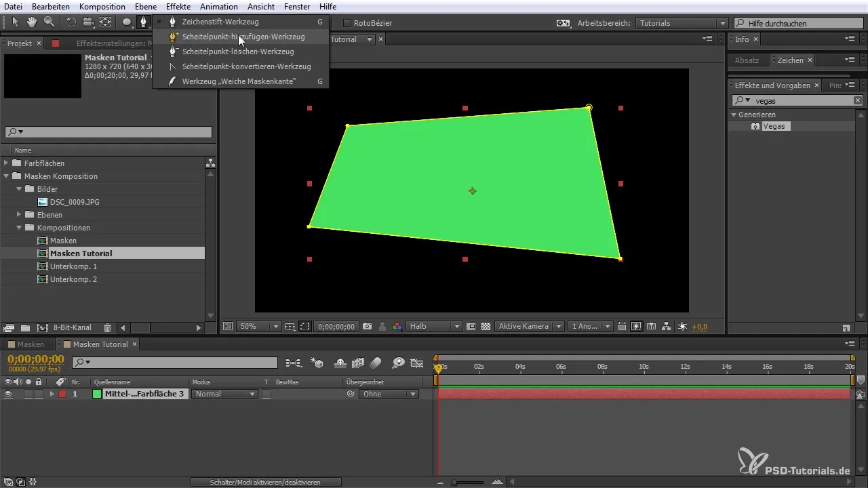Toggle the region of interest icon

click(x=471, y=326)
